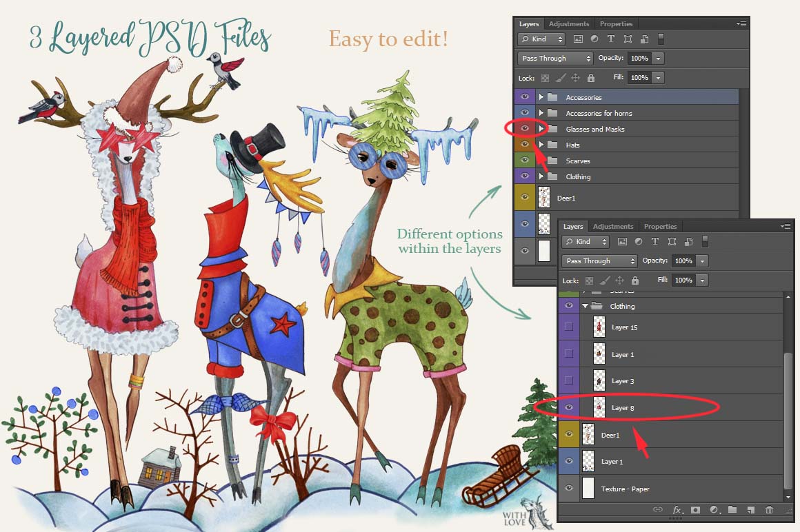Click the new group folder icon
The image size is (800, 532).
[x=732, y=510]
